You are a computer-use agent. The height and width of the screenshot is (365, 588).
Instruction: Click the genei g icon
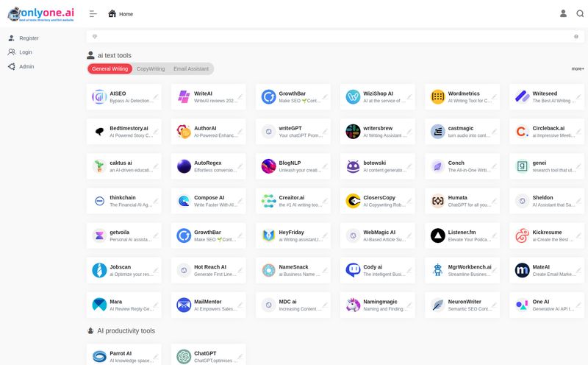point(522,166)
